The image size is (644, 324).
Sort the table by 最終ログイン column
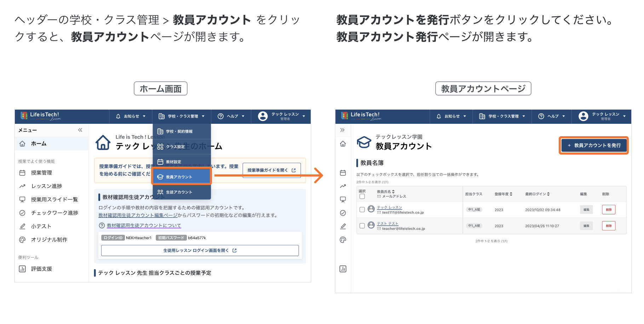[537, 194]
